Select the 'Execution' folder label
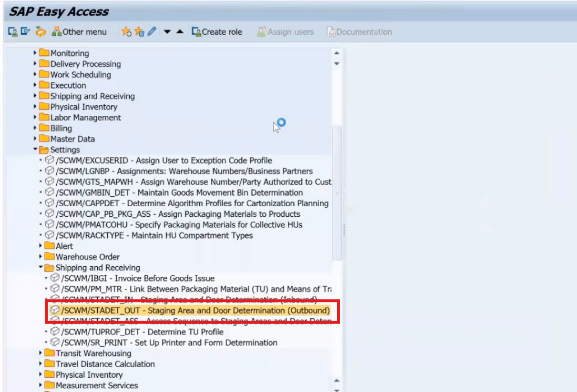577x392 pixels. pyautogui.click(x=68, y=85)
